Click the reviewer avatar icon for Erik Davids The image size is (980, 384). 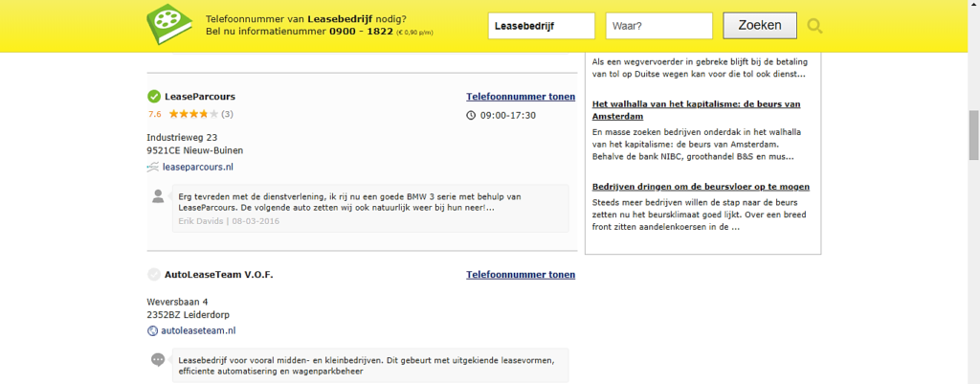pyautogui.click(x=158, y=195)
